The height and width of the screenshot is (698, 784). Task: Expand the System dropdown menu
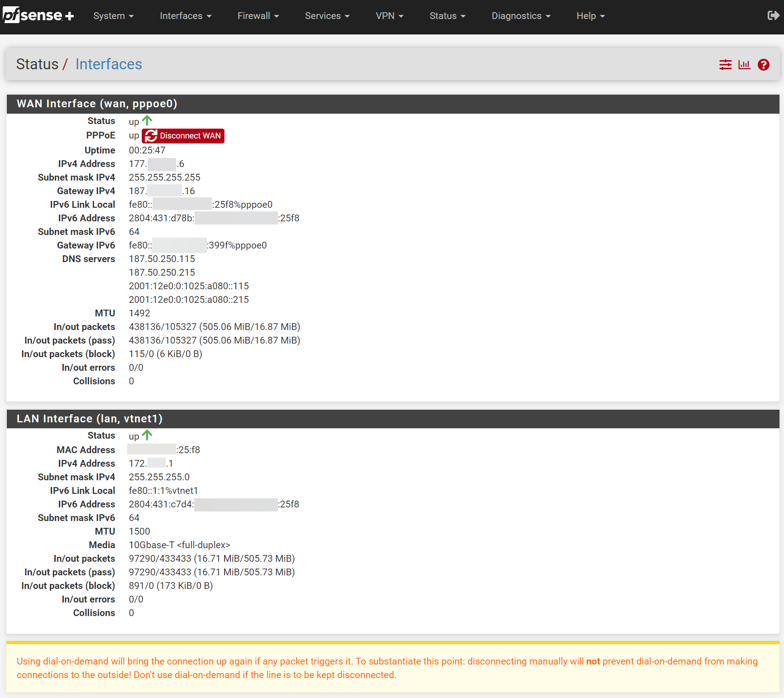113,16
